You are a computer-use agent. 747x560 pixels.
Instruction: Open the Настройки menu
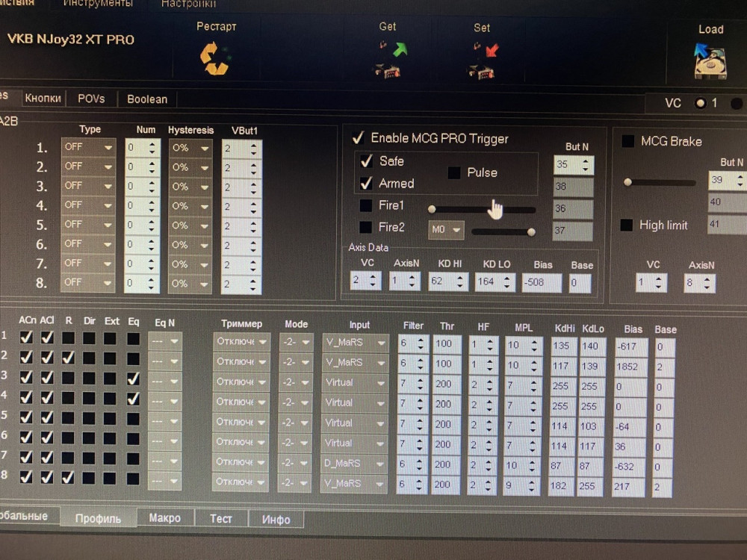click(x=189, y=4)
